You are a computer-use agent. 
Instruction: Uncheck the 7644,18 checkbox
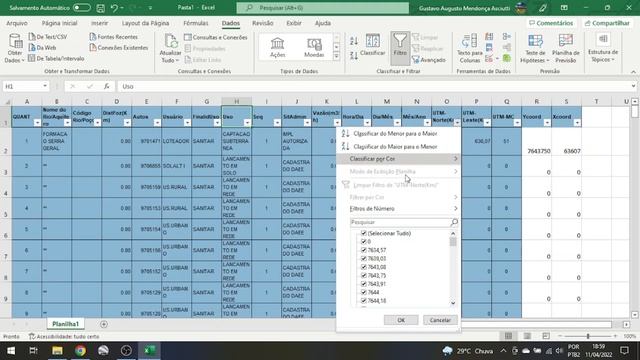364,301
